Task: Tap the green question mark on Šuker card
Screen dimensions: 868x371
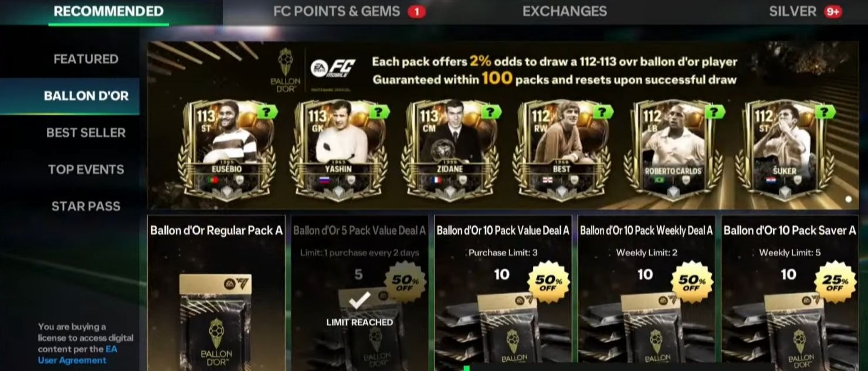Action: point(826,112)
